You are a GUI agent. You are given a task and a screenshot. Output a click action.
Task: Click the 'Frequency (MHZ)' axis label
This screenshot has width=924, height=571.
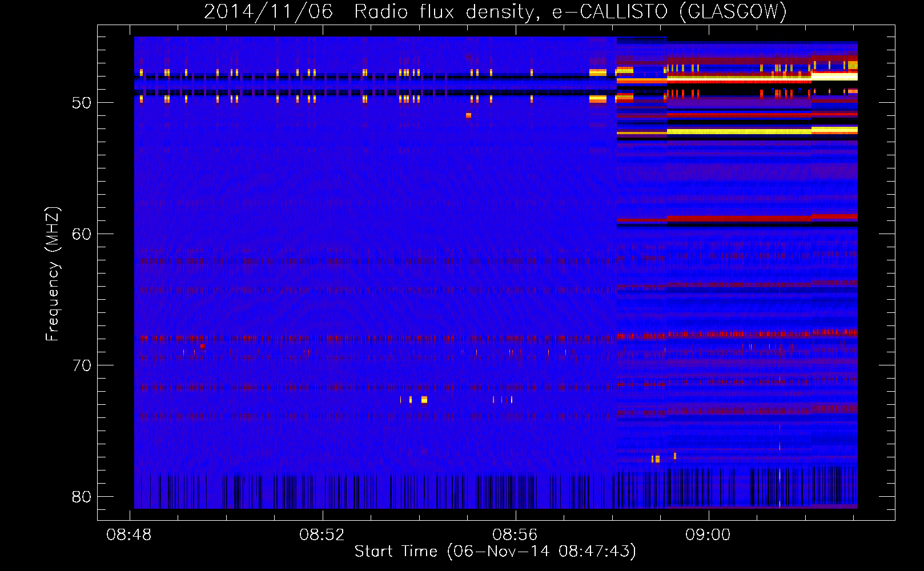(52, 274)
